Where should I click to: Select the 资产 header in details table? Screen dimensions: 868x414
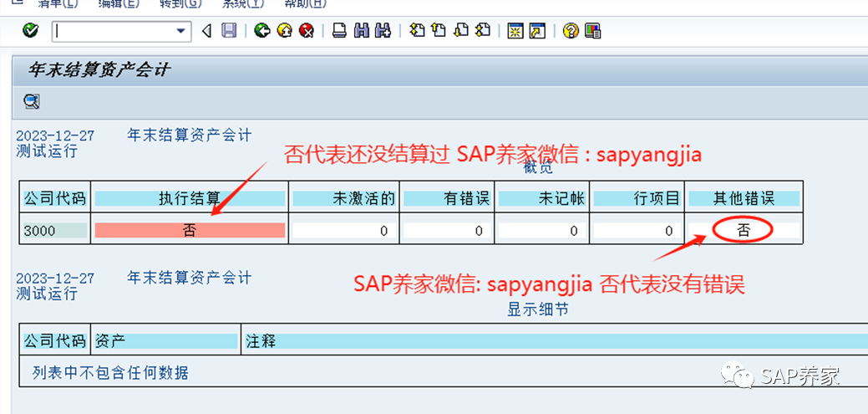point(166,341)
